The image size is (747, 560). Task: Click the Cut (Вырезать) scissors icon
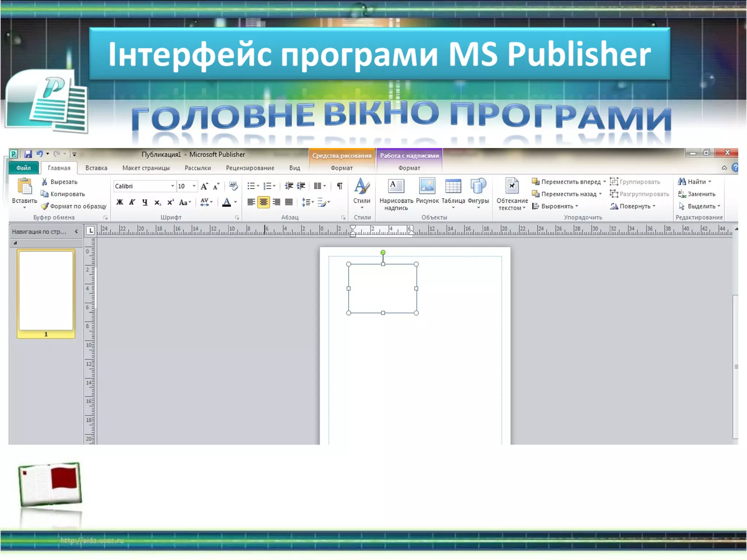(44, 182)
